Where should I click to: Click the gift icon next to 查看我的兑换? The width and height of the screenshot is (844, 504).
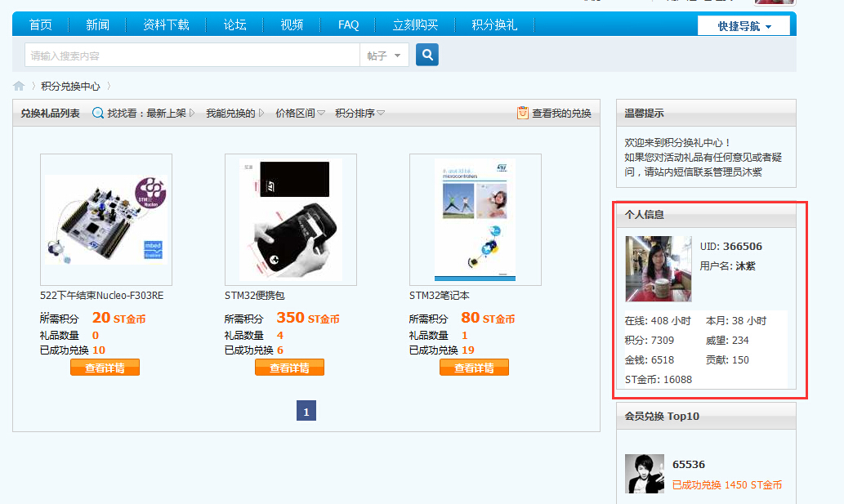(x=523, y=113)
